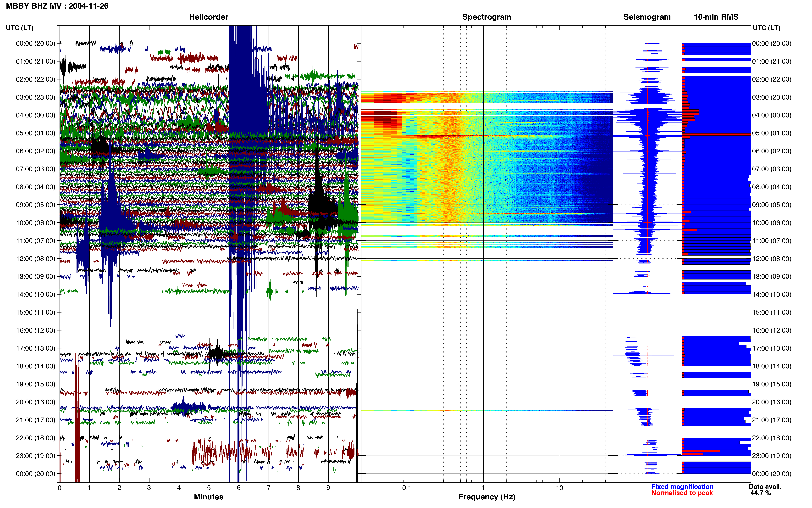Click the 'Normalised to peak' legend text
Screen dimensions: 812x508
pos(682,493)
